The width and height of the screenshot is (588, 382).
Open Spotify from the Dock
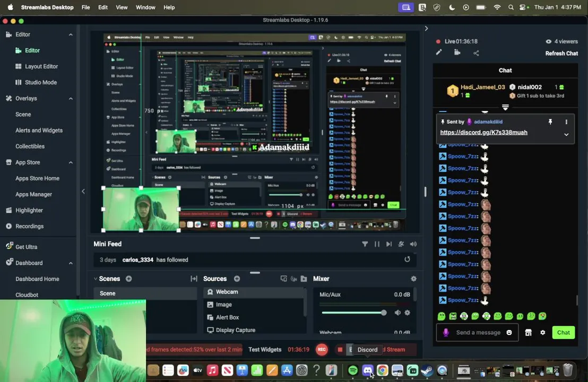[353, 370]
